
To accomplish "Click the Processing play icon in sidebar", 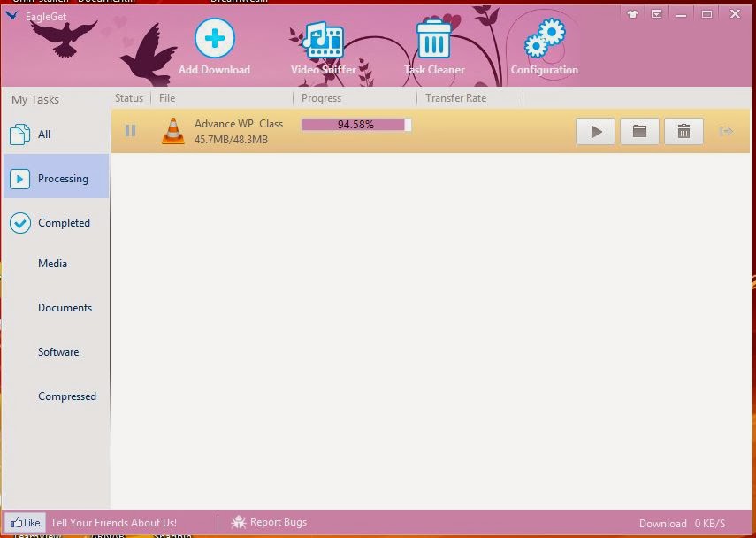I will point(19,179).
